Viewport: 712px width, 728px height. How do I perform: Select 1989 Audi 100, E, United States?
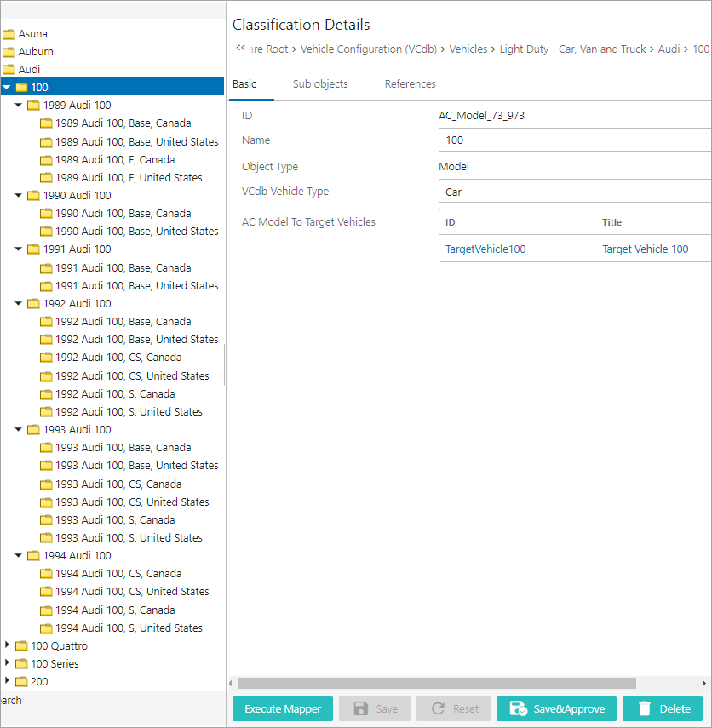129,178
